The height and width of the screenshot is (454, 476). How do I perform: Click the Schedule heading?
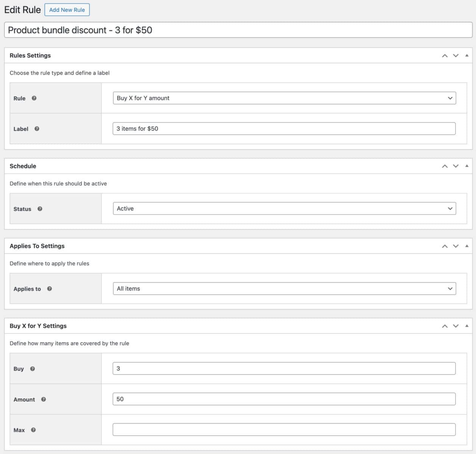[23, 166]
